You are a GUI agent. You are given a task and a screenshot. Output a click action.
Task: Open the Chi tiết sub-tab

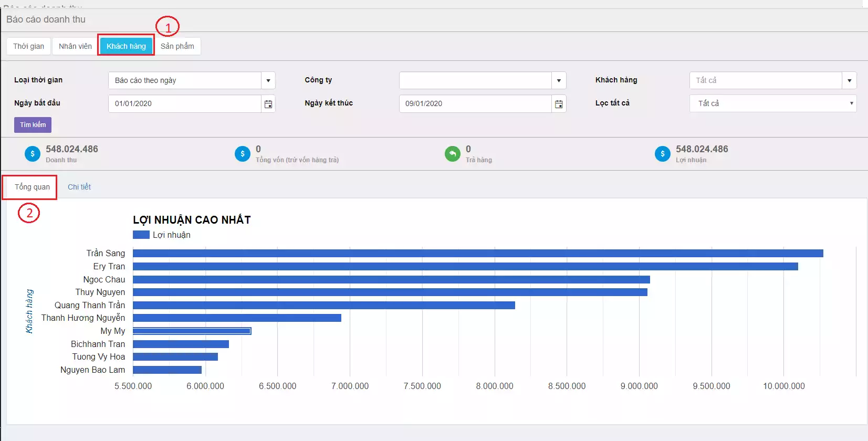tap(79, 187)
